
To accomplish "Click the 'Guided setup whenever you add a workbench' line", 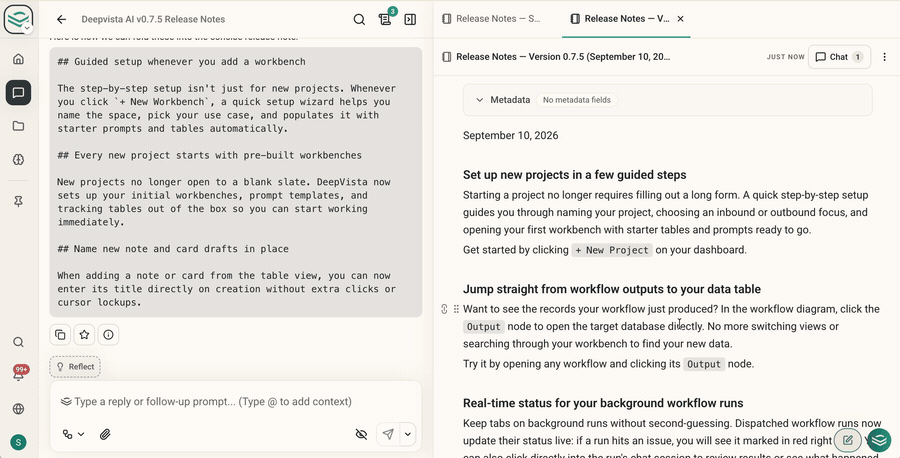I will 181,61.
